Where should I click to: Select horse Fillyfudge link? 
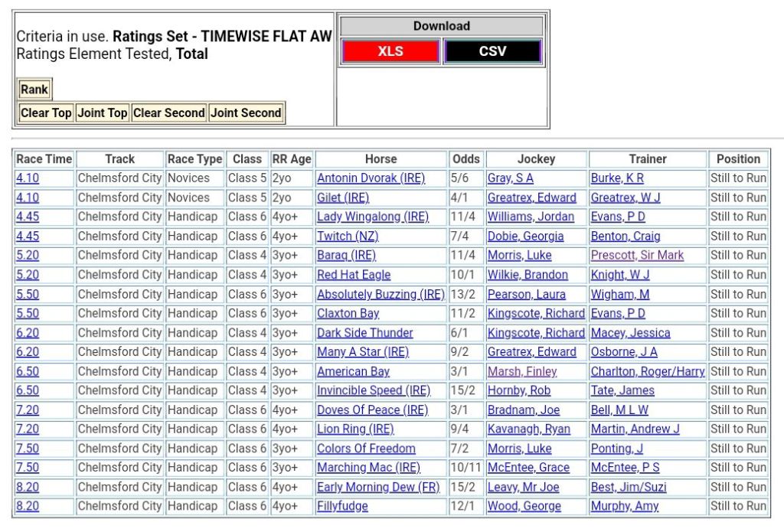tap(342, 506)
